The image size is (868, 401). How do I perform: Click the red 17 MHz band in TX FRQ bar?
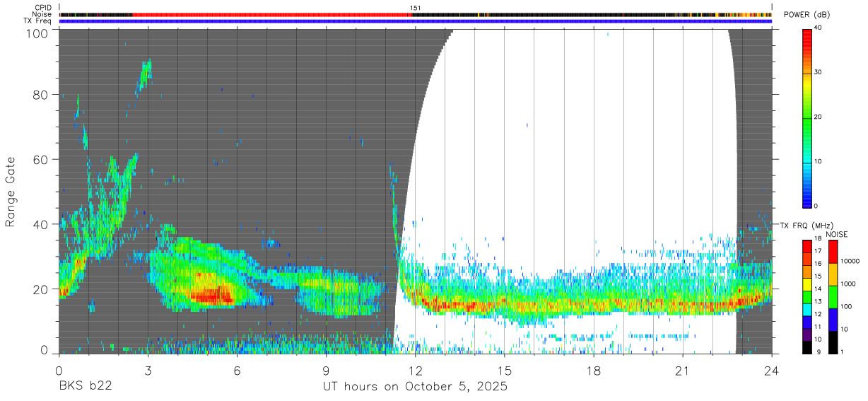coord(807,246)
